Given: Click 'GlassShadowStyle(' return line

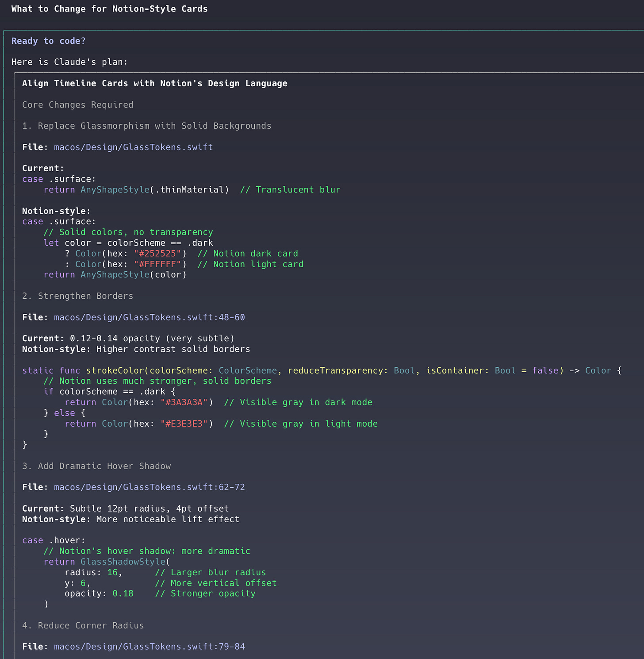Looking at the screenshot, I should point(107,561).
